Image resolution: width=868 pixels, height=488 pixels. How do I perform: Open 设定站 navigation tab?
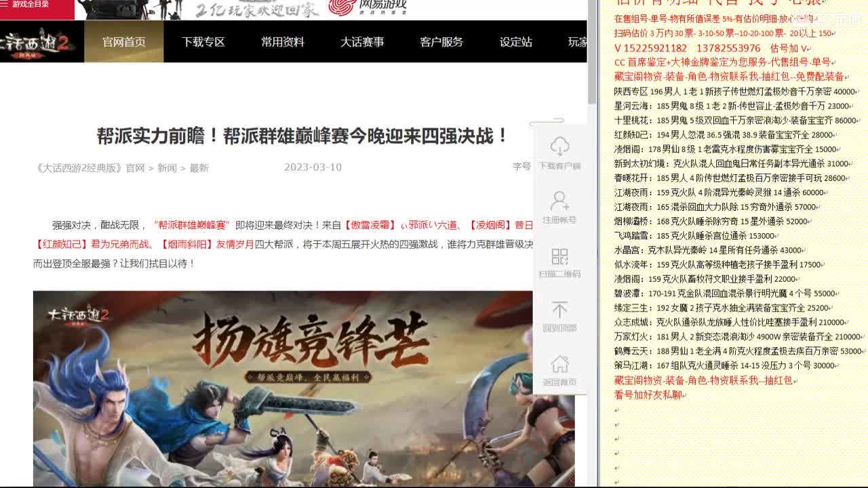(x=515, y=42)
